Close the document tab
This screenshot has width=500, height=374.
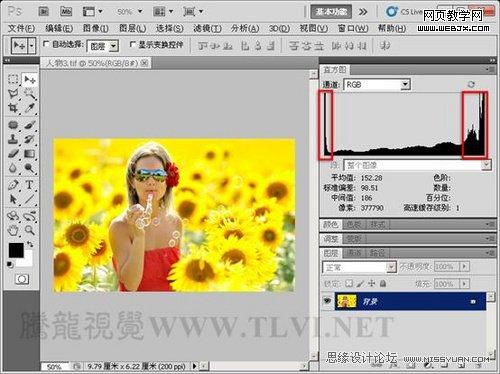coord(144,62)
